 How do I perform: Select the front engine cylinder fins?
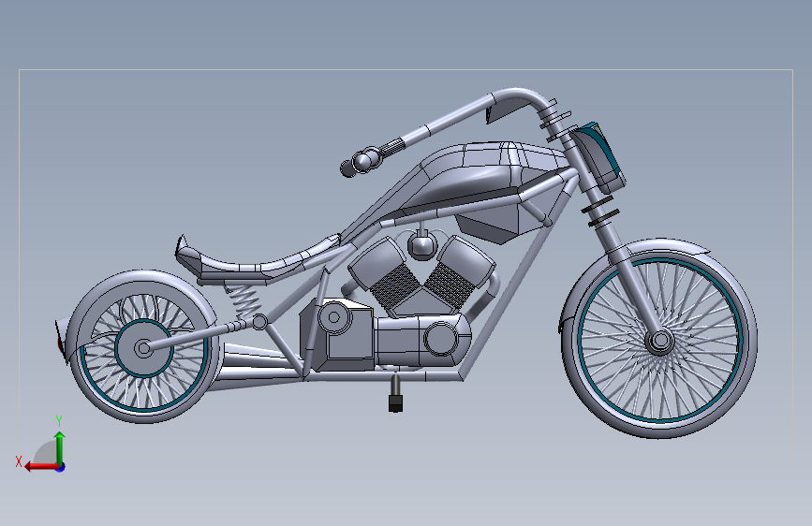tap(450, 285)
